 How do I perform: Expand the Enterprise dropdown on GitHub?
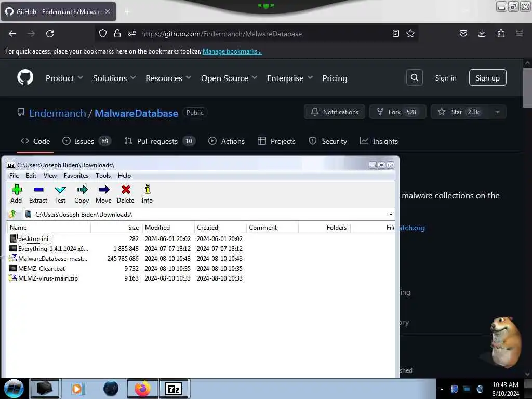[290, 78]
